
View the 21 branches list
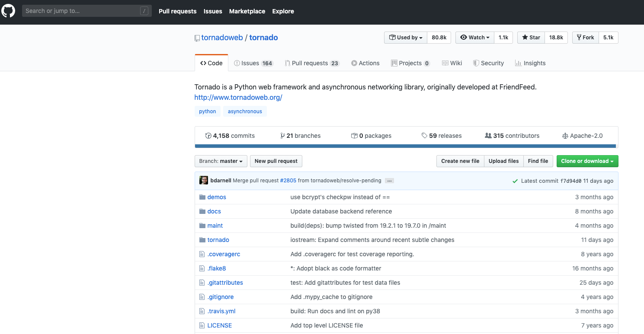point(301,136)
